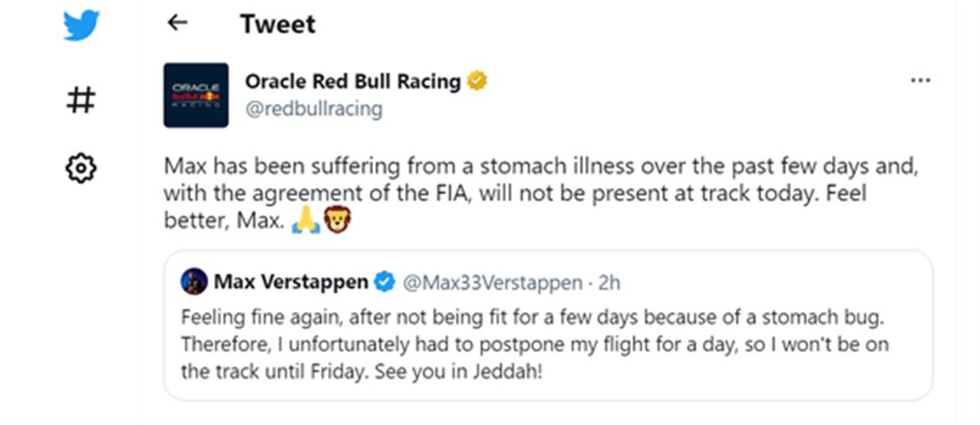Image resolution: width=980 pixels, height=425 pixels.
Task: Click Max Verstappen's small profile picture
Action: coord(194,282)
